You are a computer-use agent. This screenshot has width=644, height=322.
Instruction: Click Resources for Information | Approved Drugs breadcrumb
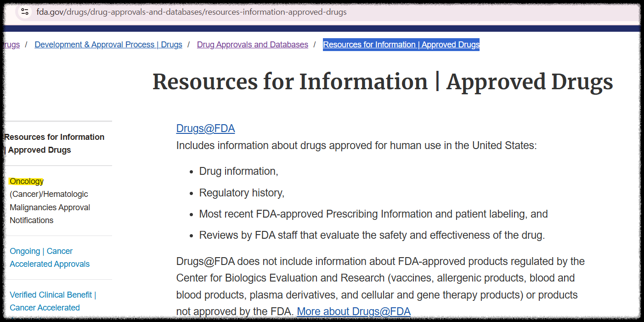401,45
